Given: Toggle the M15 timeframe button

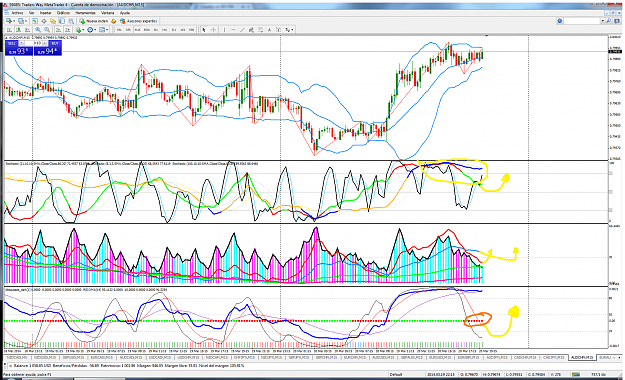Looking at the screenshot, I should [x=138, y=30].
